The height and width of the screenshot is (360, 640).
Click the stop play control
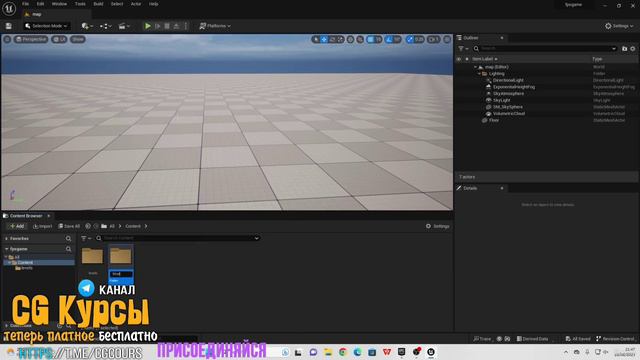(167, 26)
